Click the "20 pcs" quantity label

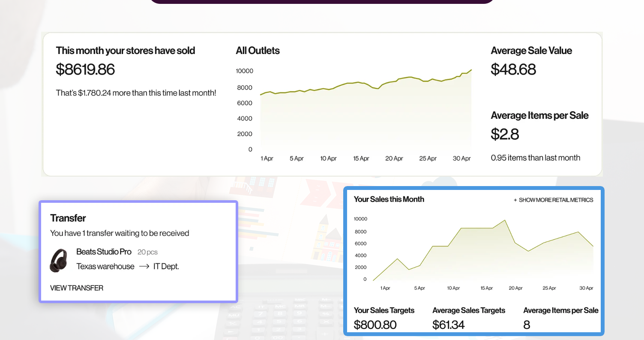[x=147, y=252]
